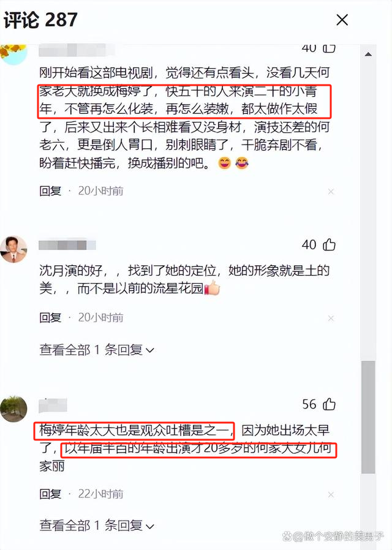This screenshot has width=392, height=550.
Task: Expand replies under the 梅婷年龄 comment
Action: tap(96, 526)
